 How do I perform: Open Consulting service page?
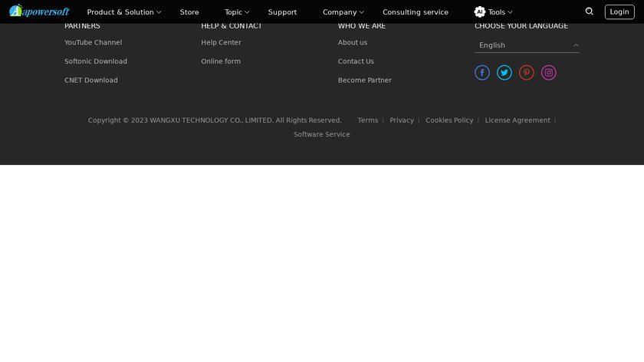click(x=416, y=12)
